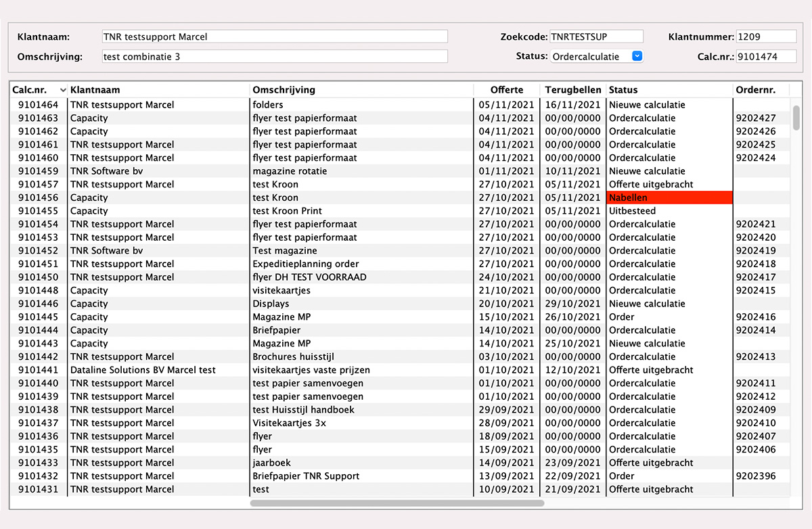Select row with Calc.nr. 9101464
The image size is (812, 529).
pyautogui.click(x=399, y=105)
